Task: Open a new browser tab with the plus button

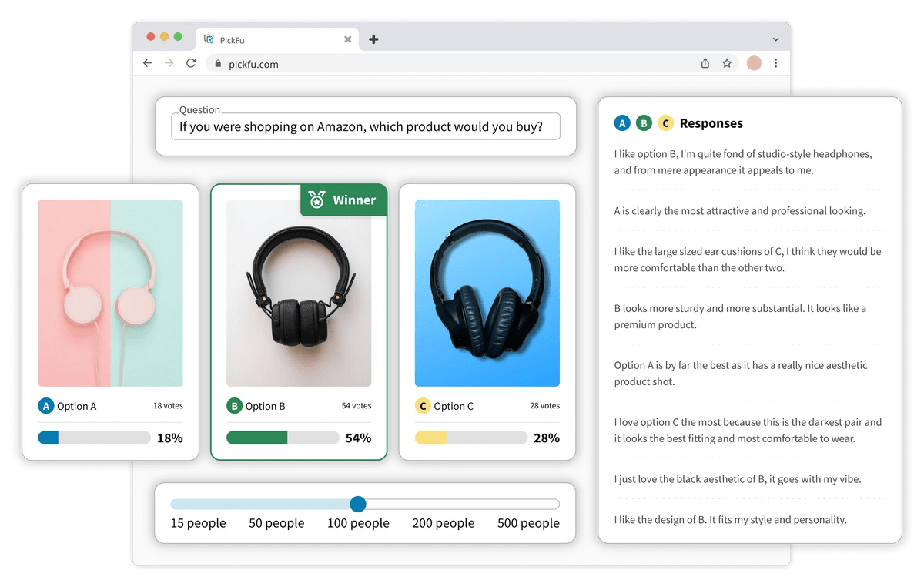Action: (x=373, y=39)
